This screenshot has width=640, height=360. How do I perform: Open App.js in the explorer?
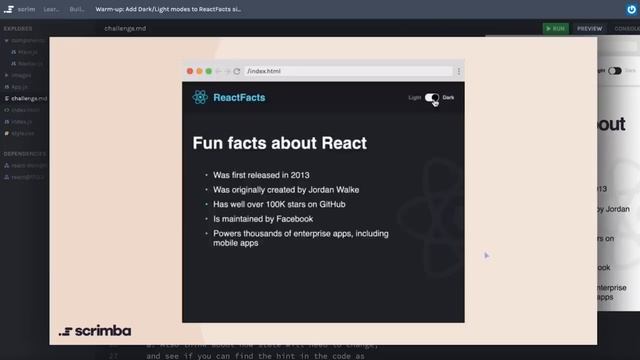[x=19, y=87]
